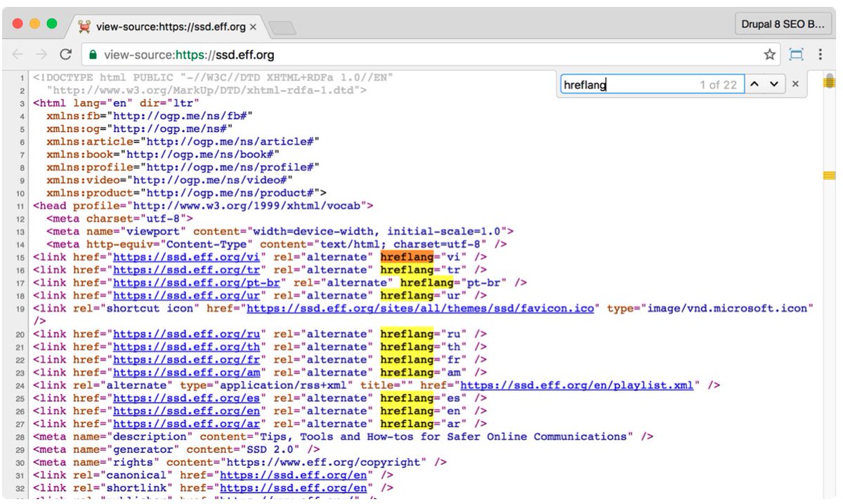
Task: Open the https://ssd.eff.org/ru link
Action: click(x=186, y=334)
